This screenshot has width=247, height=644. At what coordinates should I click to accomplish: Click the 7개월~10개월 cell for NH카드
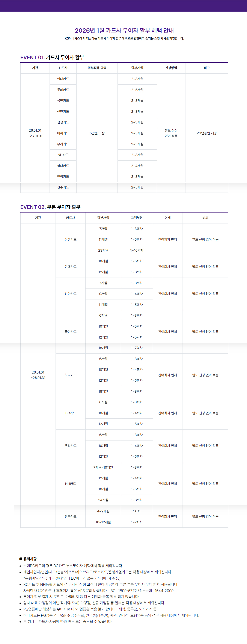(x=103, y=467)
